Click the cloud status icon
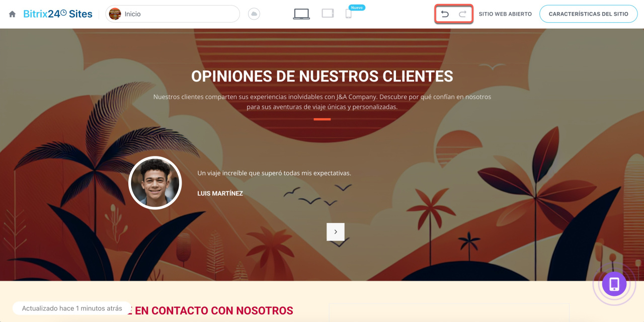The image size is (644, 322). coord(254,14)
